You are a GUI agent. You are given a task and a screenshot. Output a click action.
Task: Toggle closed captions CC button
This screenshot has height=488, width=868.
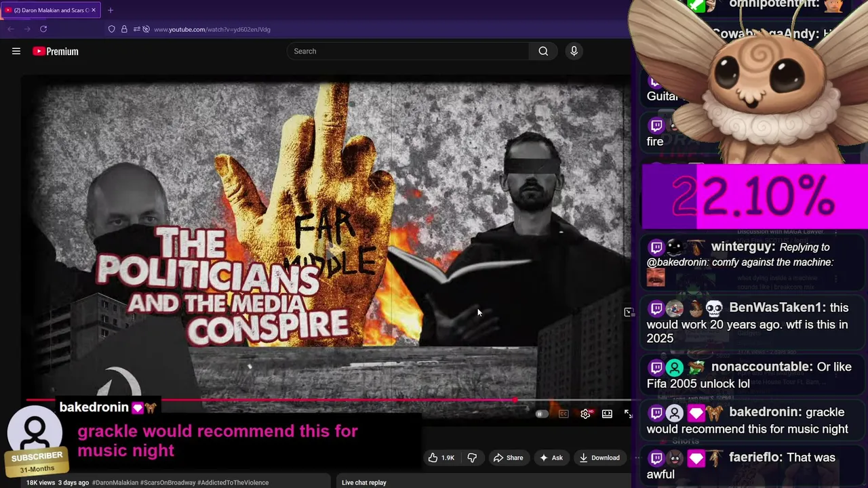(564, 414)
